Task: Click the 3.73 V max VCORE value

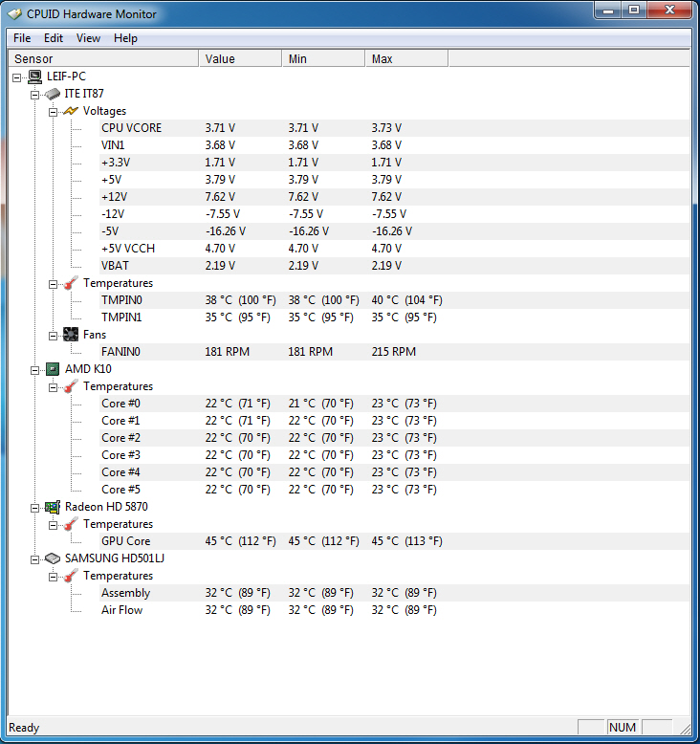Action: click(386, 128)
